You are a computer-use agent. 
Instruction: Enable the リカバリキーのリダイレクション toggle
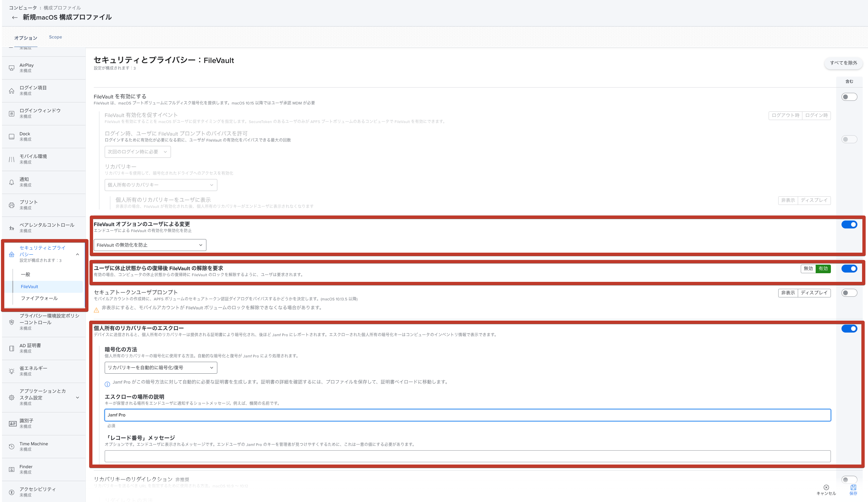pyautogui.click(x=849, y=479)
